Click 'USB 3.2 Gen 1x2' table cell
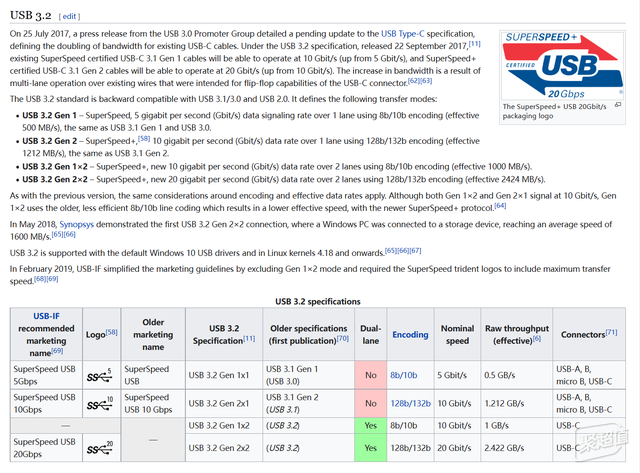 pyautogui.click(x=224, y=425)
